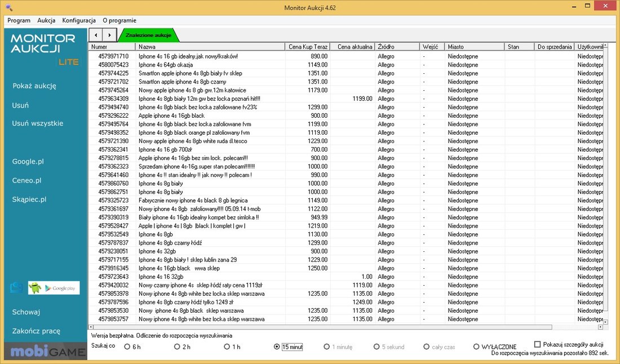
Task: Select the WYŁĄCZONE search option
Action: (x=495, y=347)
